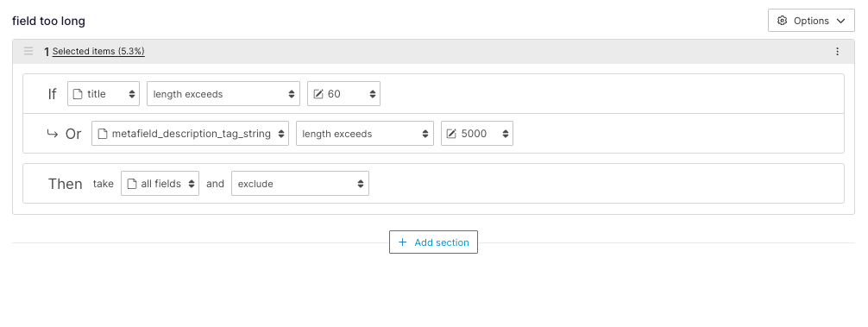868x327 pixels.
Task: Click the file icon in all fields selector
Action: pos(132,184)
